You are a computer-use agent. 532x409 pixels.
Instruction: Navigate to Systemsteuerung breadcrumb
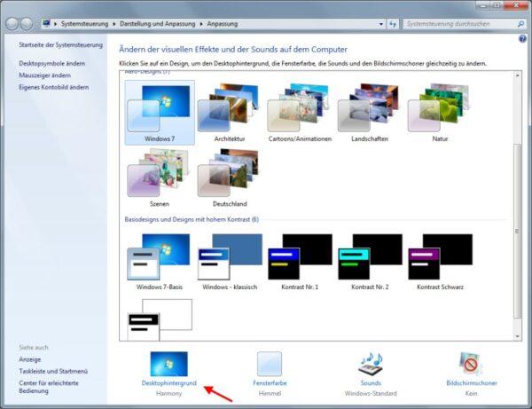click(84, 24)
